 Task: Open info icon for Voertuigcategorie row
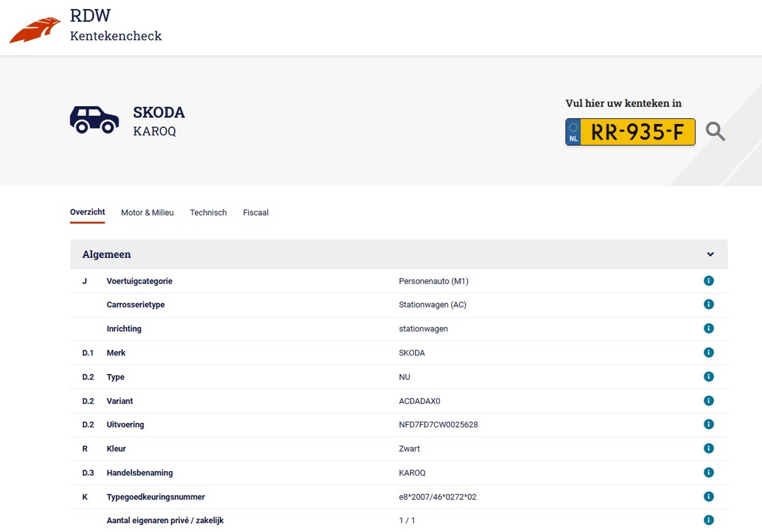point(708,281)
